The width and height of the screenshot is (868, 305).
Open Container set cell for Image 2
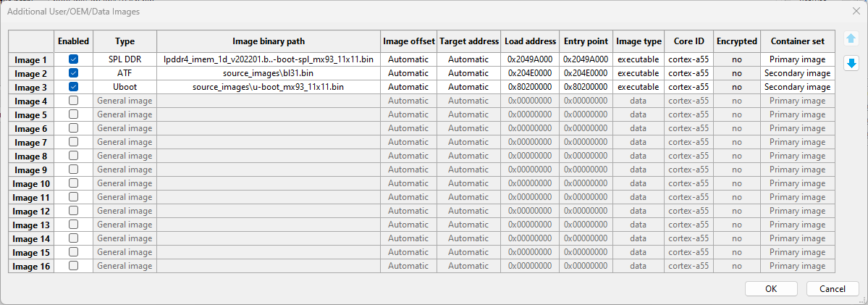797,73
